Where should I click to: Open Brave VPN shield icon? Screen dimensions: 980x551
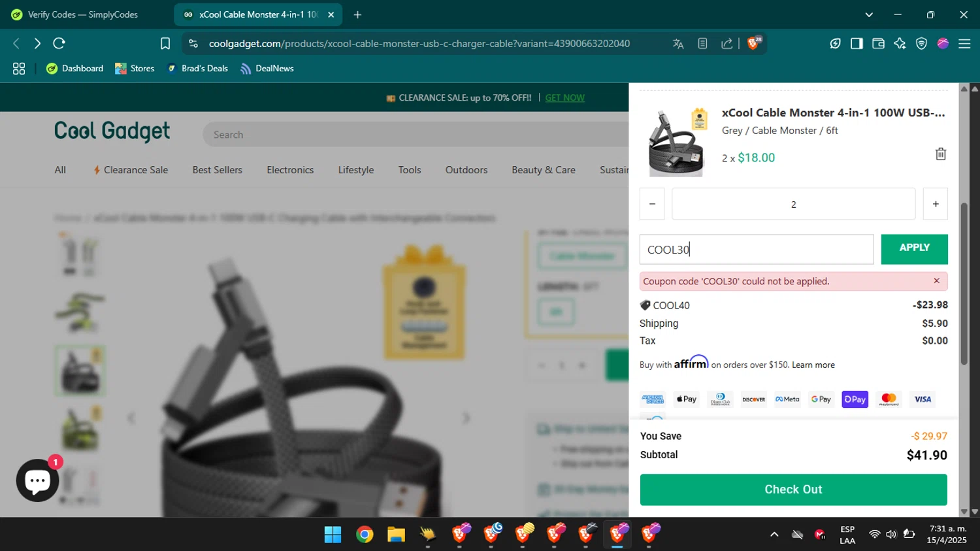pyautogui.click(x=921, y=44)
